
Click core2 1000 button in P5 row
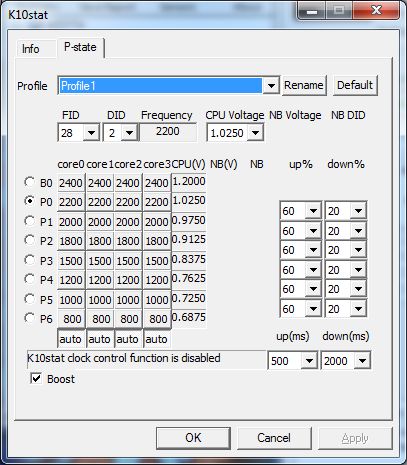click(128, 300)
